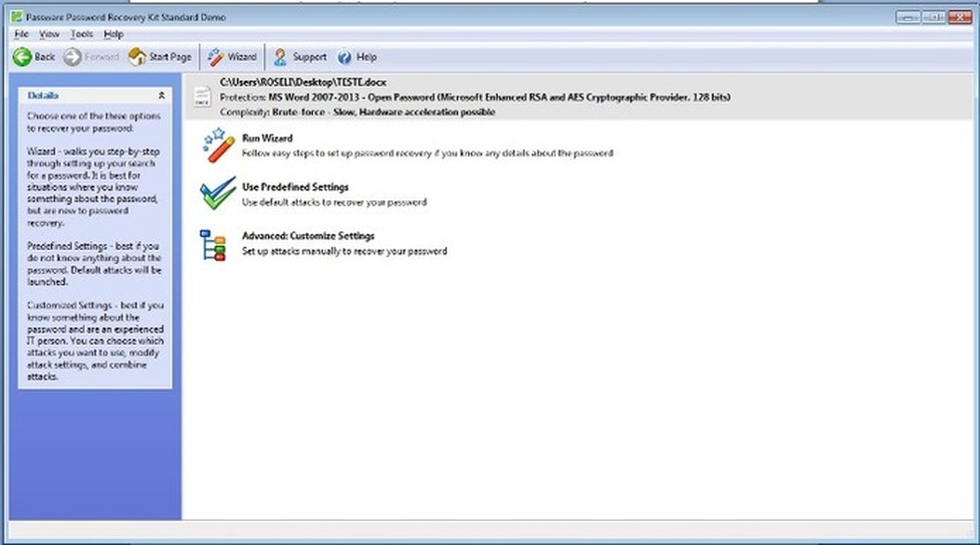
Task: Minimize the Passware window
Action: [x=907, y=17]
